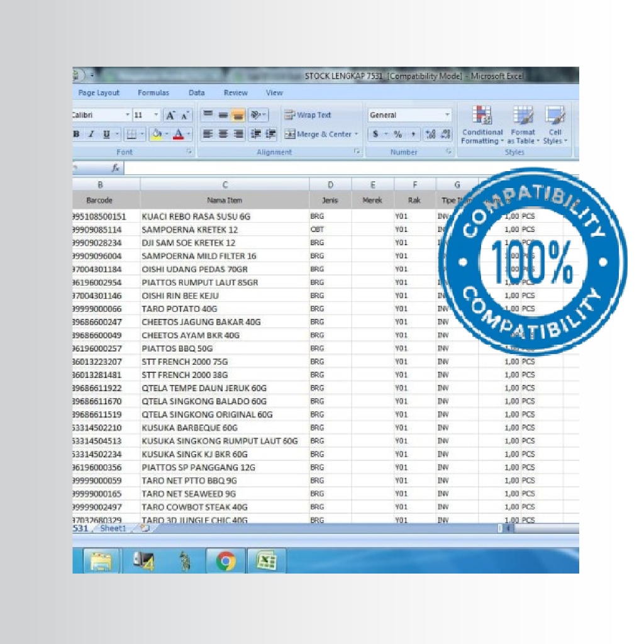
Task: Toggle Bold formatting in Font group
Action: tap(76, 134)
